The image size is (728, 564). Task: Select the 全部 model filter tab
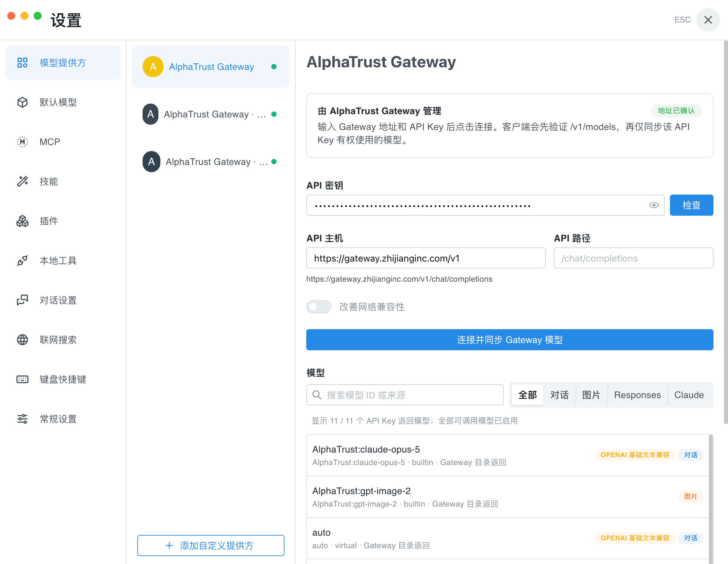(527, 395)
